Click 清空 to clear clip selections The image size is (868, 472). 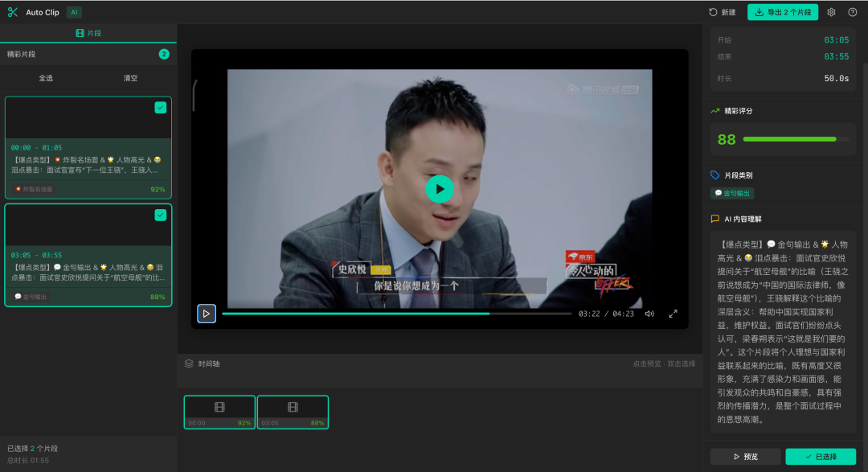point(132,78)
